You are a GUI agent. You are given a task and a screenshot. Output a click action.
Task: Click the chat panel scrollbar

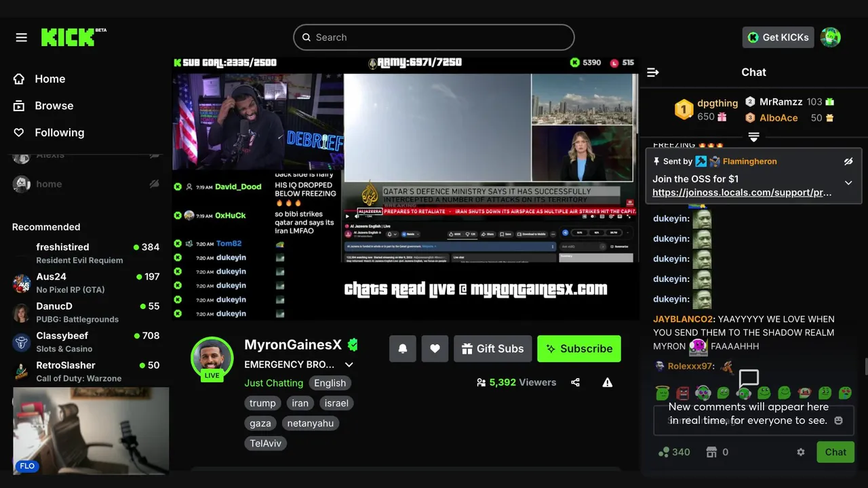click(865, 366)
